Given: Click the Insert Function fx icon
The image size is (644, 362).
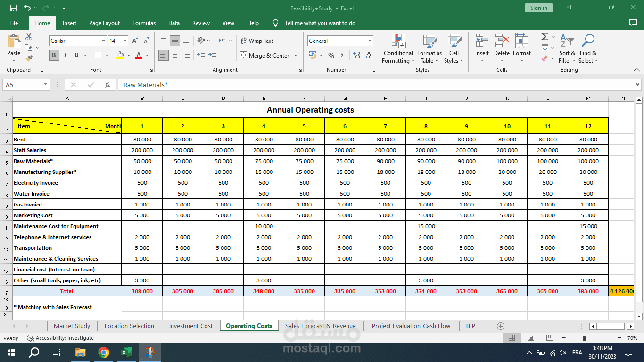Looking at the screenshot, I should [107, 85].
